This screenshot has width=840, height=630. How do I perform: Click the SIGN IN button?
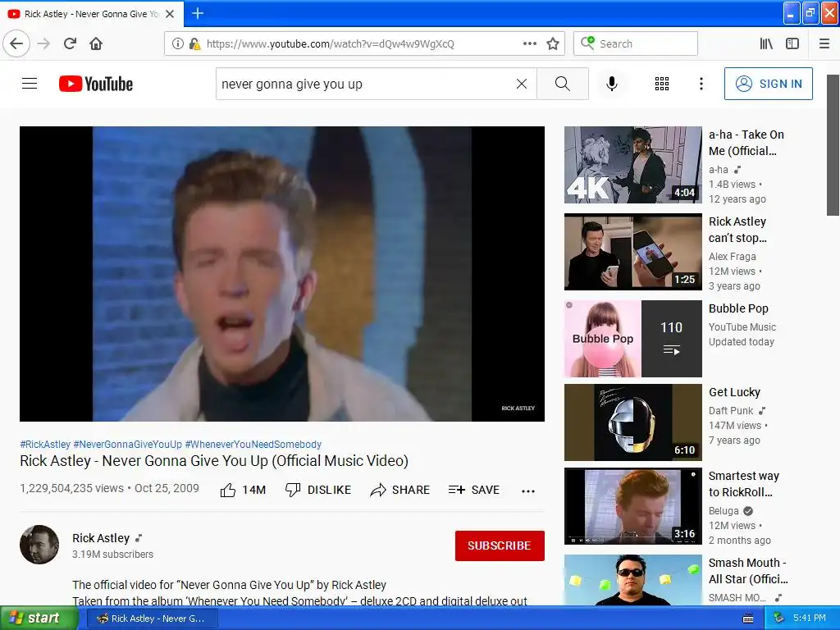click(768, 84)
